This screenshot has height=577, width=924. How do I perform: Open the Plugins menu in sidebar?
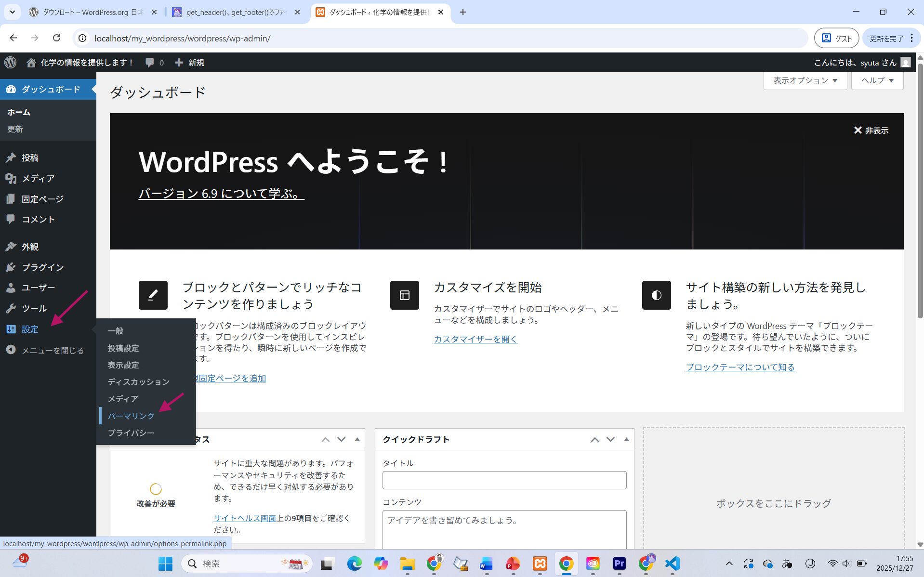tap(42, 267)
